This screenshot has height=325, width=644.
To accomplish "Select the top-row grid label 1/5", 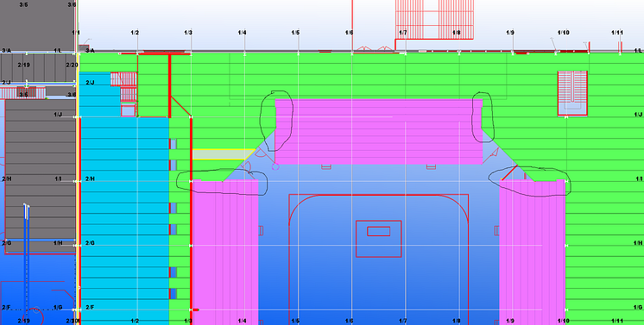I will (x=296, y=33).
